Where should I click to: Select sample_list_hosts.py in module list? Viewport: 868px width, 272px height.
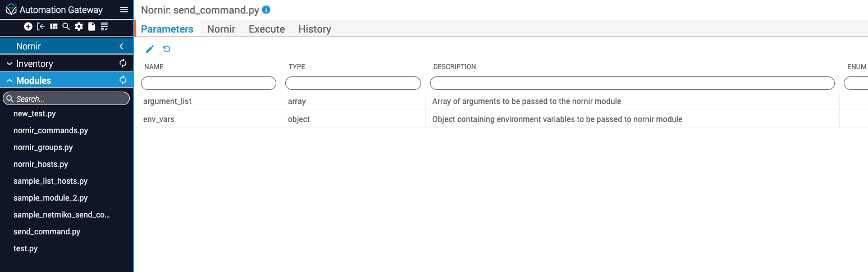coord(51,181)
